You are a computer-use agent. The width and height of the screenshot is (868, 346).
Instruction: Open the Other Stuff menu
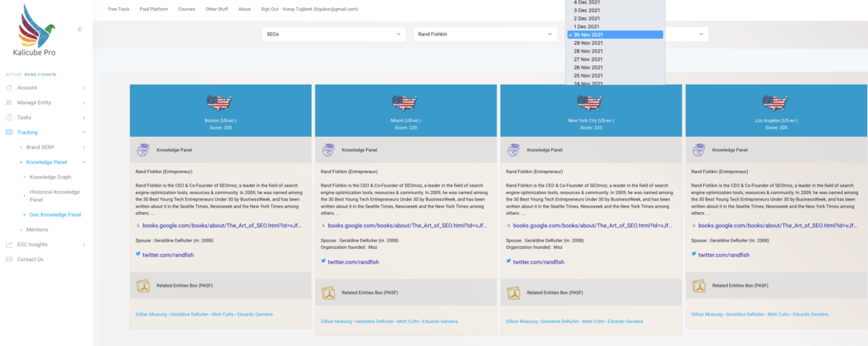216,9
